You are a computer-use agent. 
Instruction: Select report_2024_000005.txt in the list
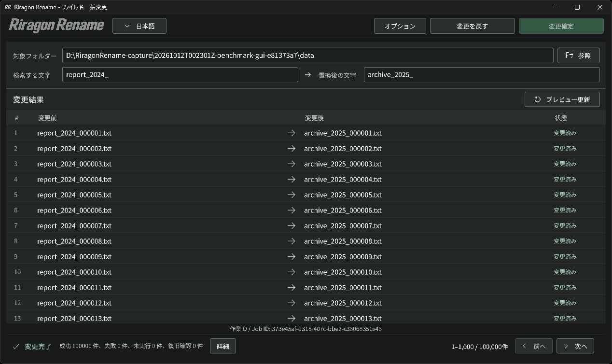coord(74,195)
